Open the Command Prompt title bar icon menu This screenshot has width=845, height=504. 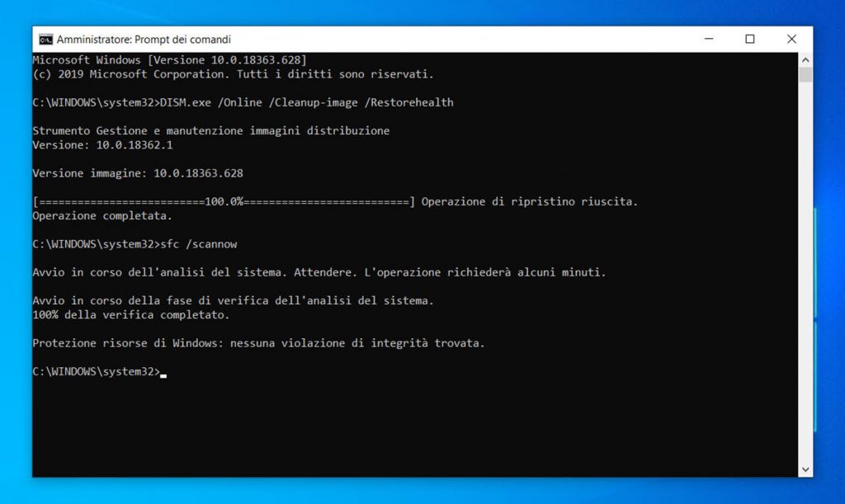coord(46,40)
